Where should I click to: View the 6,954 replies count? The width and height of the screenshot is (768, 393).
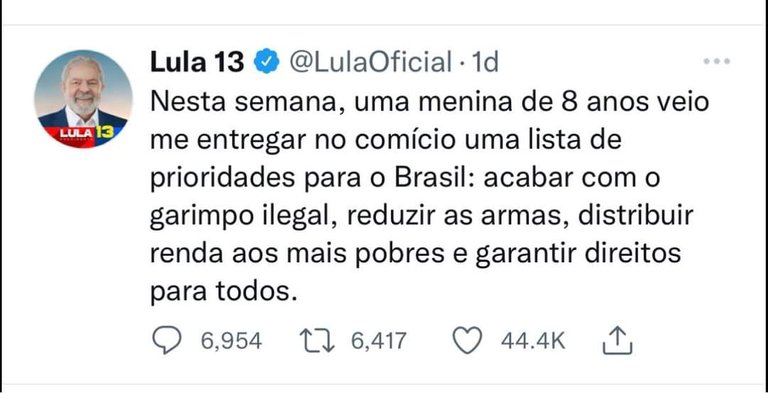231,341
